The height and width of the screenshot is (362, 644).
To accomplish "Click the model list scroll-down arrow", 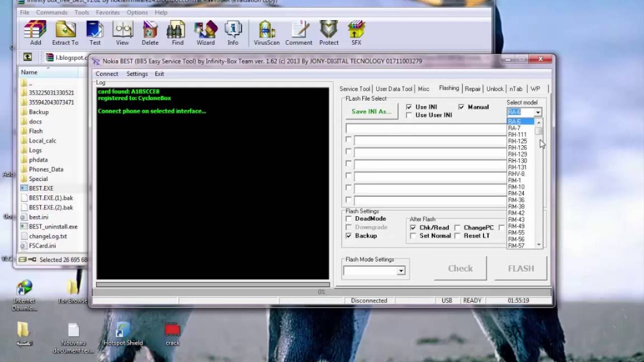I will click(539, 245).
